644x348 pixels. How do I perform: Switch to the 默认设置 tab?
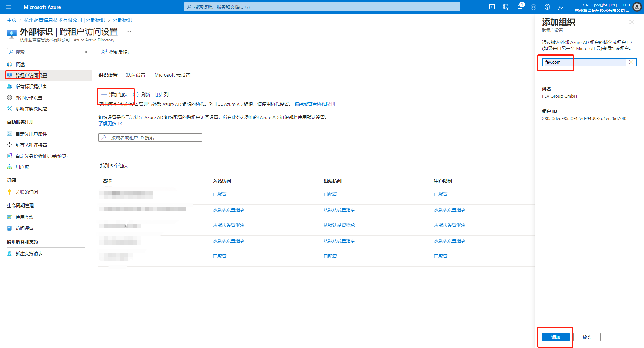point(136,75)
